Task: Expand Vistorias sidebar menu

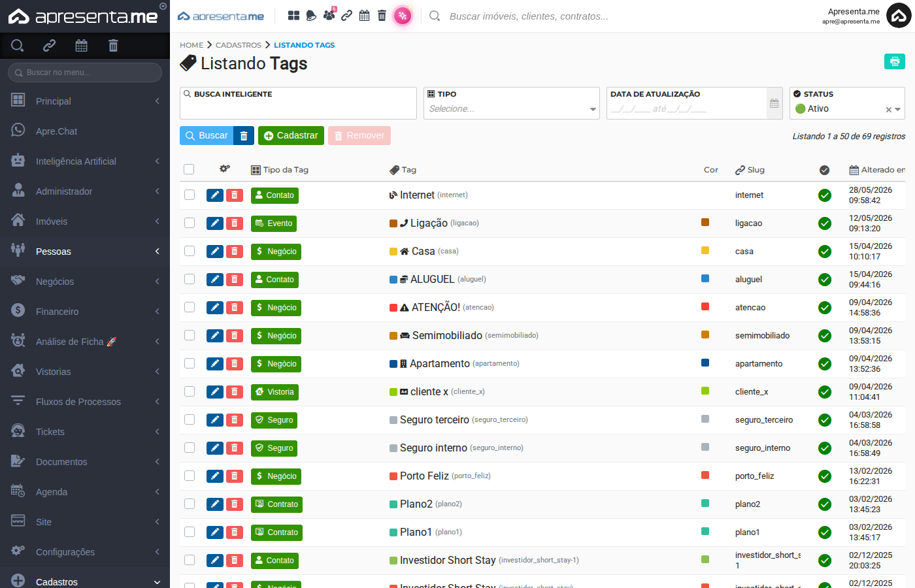Action: click(85, 372)
